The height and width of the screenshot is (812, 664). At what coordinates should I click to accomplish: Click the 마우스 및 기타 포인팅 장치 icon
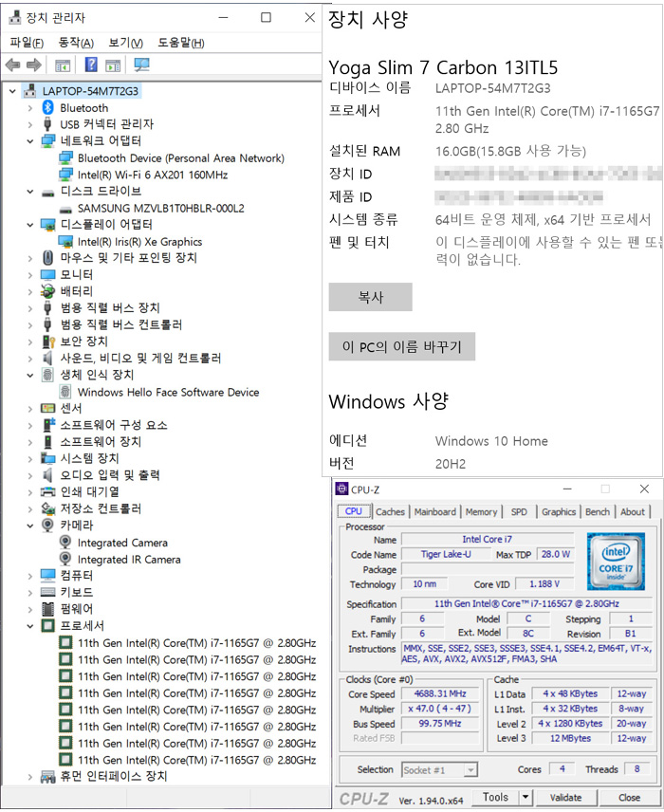click(x=47, y=257)
